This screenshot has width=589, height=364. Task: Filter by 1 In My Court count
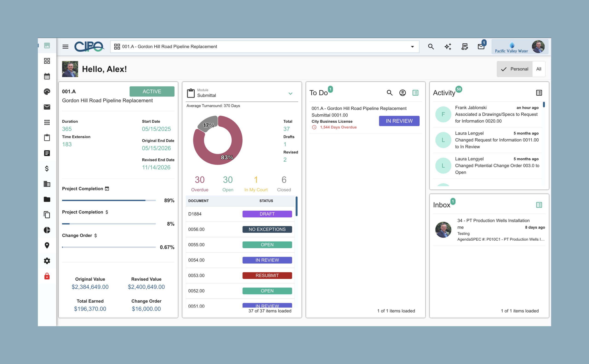tap(256, 183)
